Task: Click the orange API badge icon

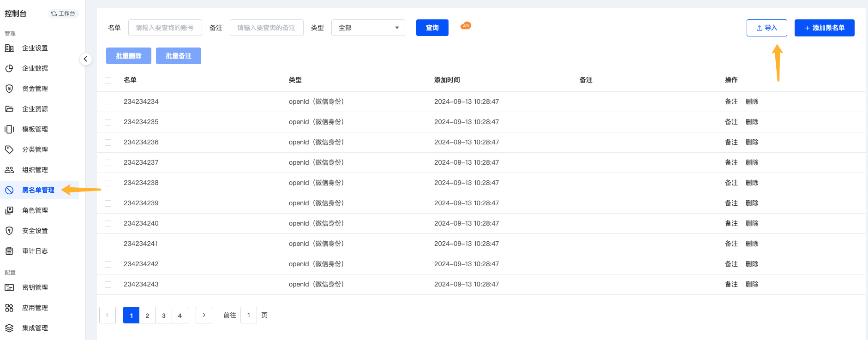Action: (466, 26)
